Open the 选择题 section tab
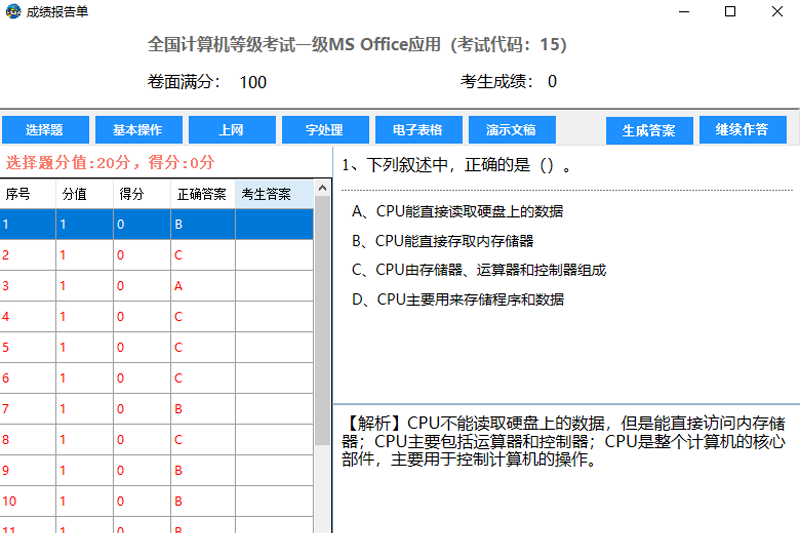Viewport: 800px width, 533px height. 45,130
